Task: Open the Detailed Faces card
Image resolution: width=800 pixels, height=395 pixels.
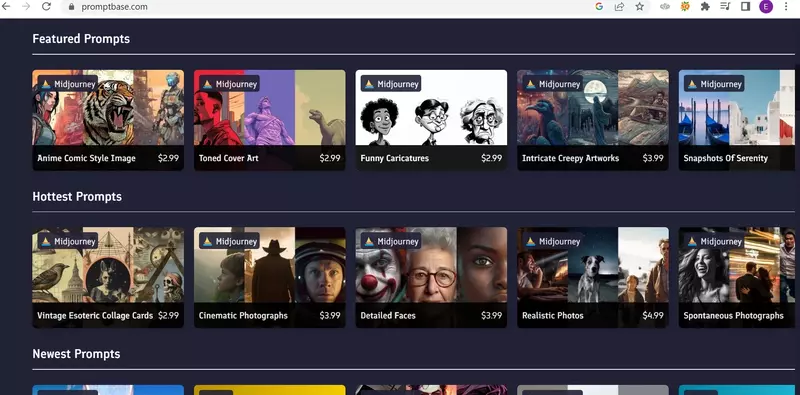Action: (431, 277)
